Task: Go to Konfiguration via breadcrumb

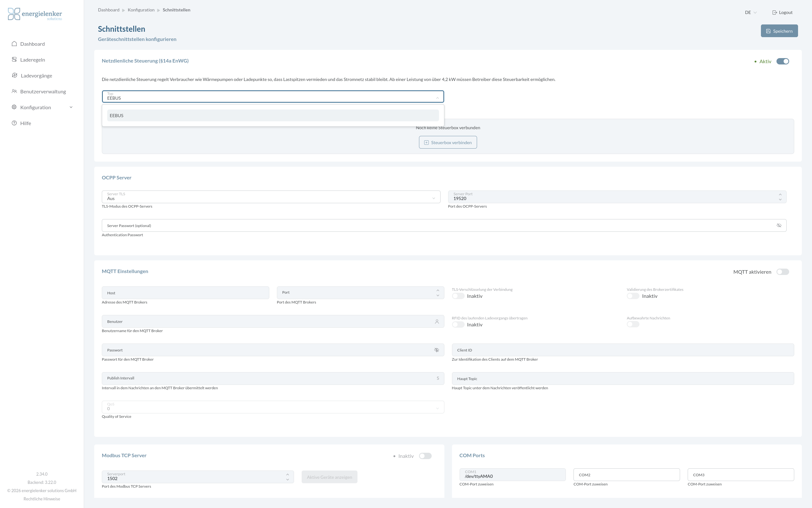Action: pyautogui.click(x=141, y=10)
